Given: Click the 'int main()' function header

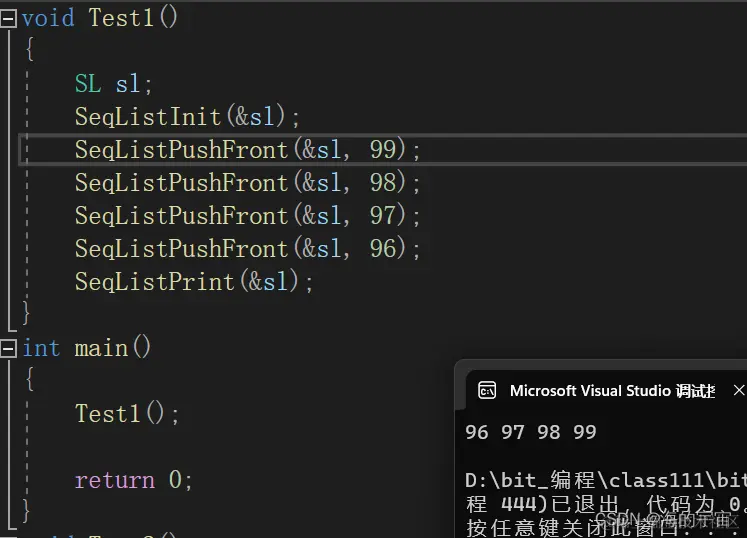Looking at the screenshot, I should [x=86, y=347].
